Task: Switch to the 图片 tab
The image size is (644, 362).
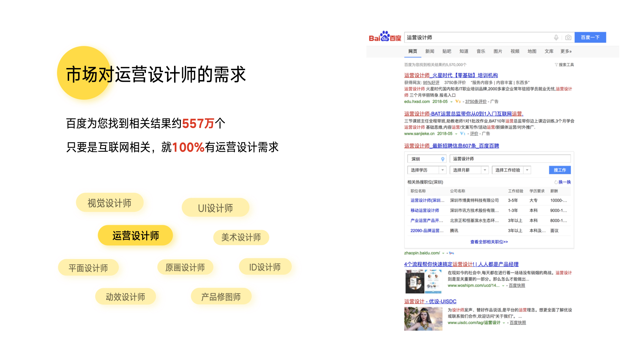Action: 498,51
